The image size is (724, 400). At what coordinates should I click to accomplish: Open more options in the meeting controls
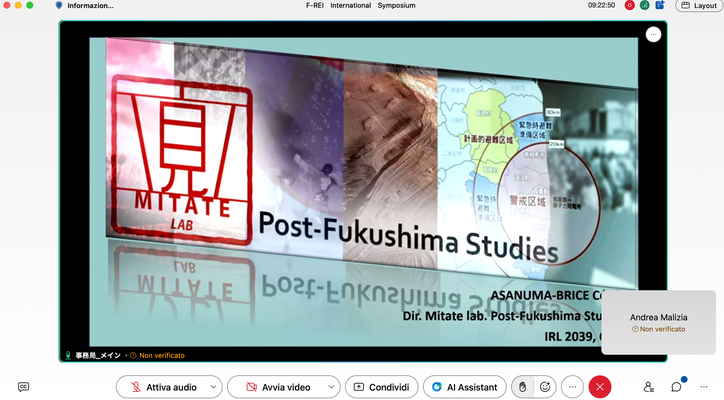[573, 387]
